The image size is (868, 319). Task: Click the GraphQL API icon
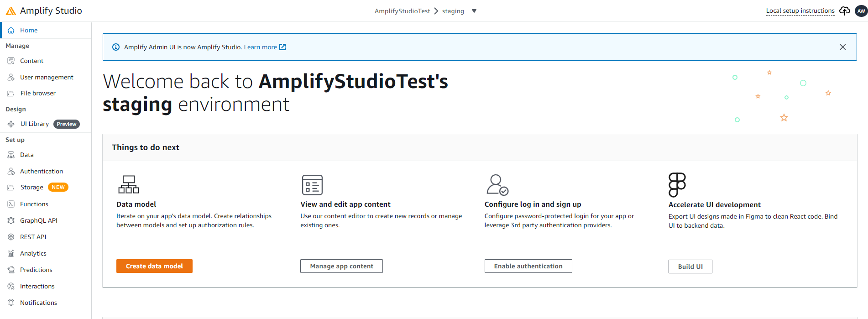[x=11, y=220]
